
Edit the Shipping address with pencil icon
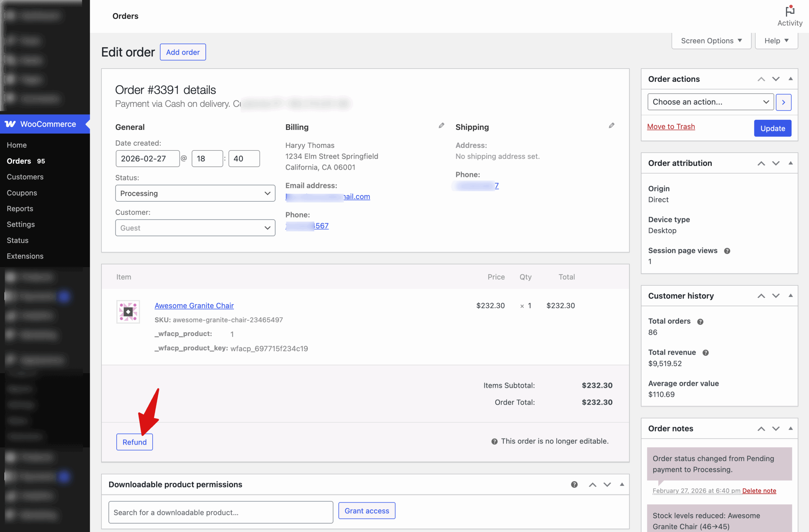[x=612, y=125]
